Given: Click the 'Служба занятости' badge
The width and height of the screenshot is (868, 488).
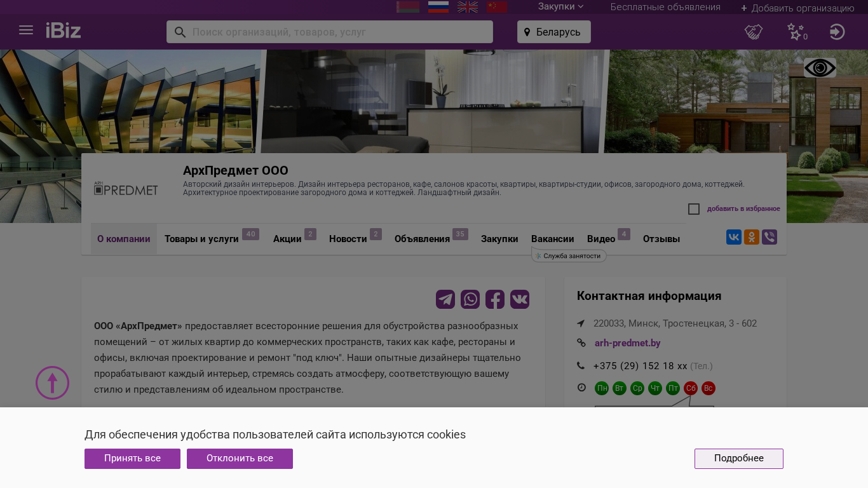Looking at the screenshot, I should coord(569,256).
